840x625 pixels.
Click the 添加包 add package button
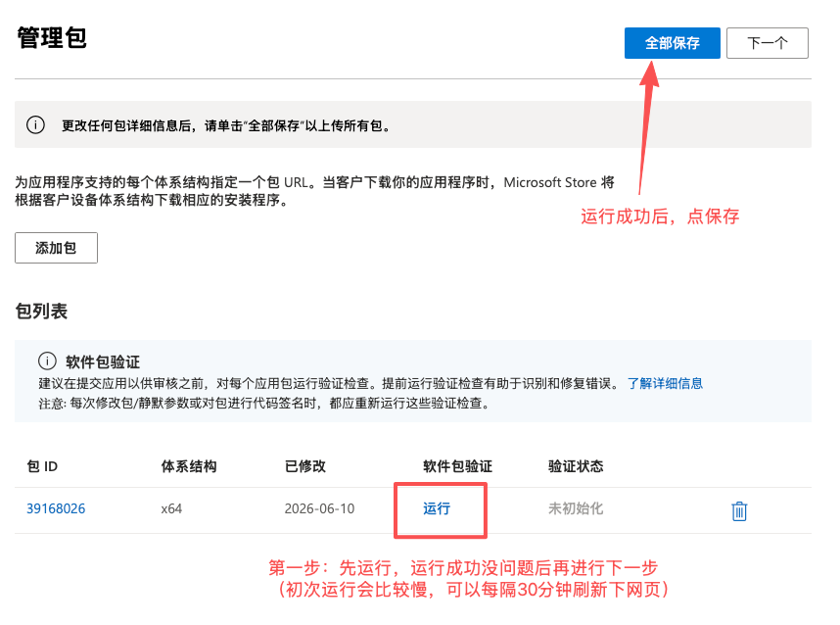[56, 248]
